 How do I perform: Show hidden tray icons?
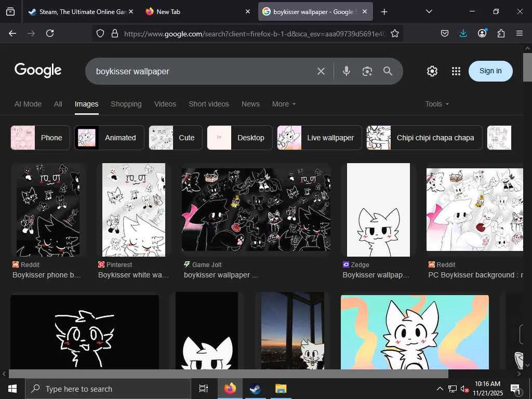pyautogui.click(x=440, y=389)
